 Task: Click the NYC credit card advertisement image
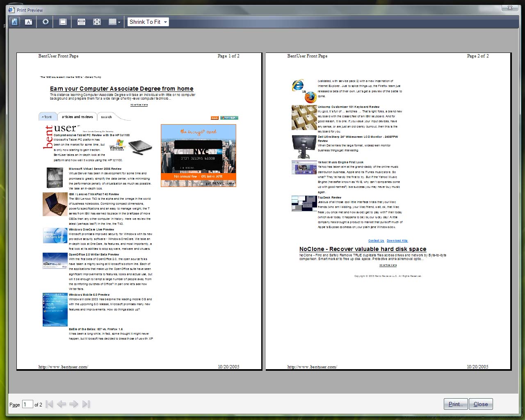pyautogui.click(x=199, y=155)
